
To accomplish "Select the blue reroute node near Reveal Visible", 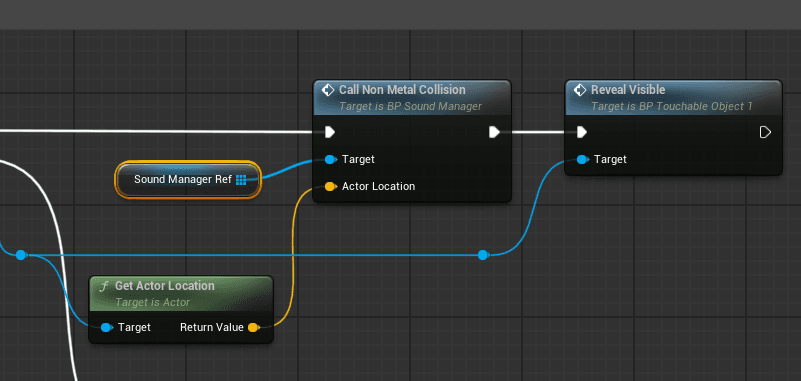I will click(x=483, y=254).
